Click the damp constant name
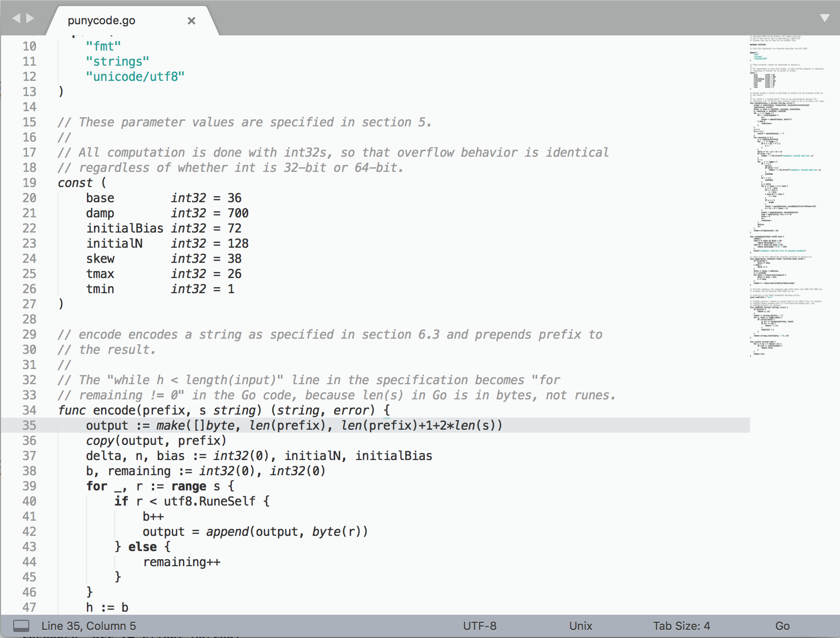 point(100,213)
